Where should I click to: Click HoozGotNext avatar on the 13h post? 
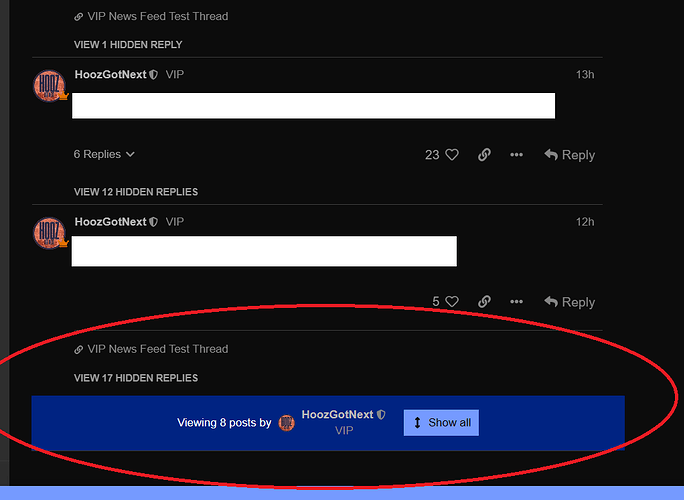[x=50, y=87]
